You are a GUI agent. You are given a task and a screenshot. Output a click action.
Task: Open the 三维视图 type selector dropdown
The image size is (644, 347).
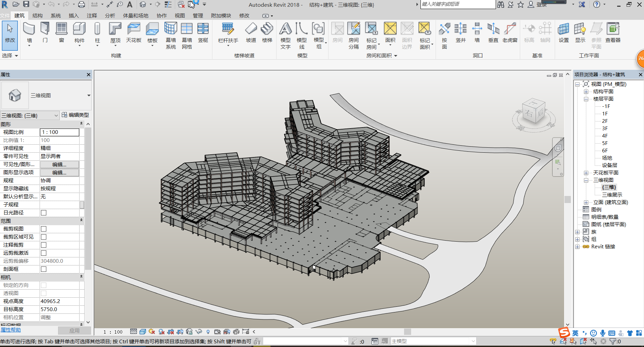[89, 96]
